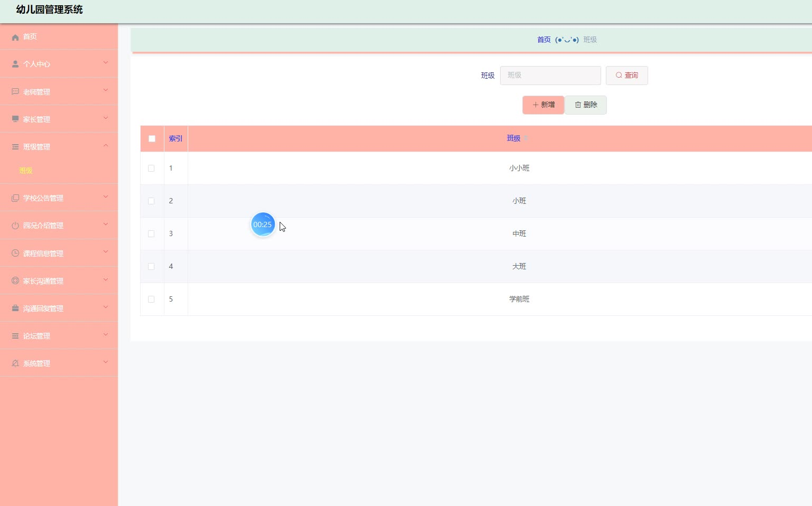The height and width of the screenshot is (506, 812).
Task: Click the monitor icon for 家长管理
Action: pyautogui.click(x=15, y=119)
